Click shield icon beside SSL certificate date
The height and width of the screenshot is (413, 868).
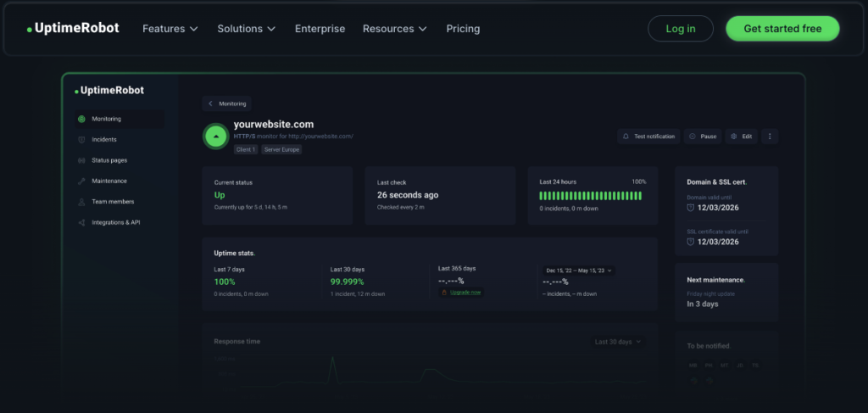[x=690, y=242]
